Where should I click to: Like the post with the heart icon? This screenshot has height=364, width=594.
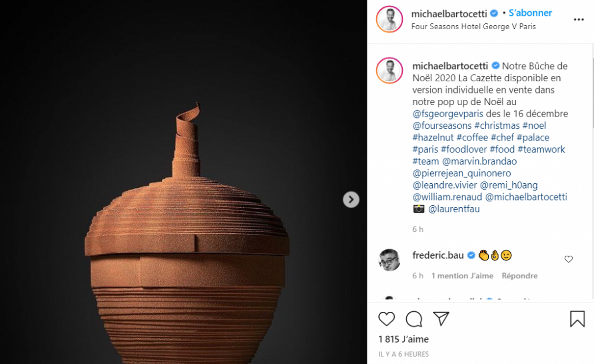click(x=386, y=319)
